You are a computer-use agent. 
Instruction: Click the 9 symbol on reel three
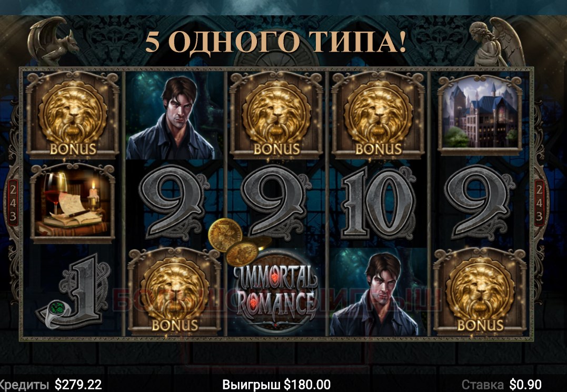tap(276, 204)
